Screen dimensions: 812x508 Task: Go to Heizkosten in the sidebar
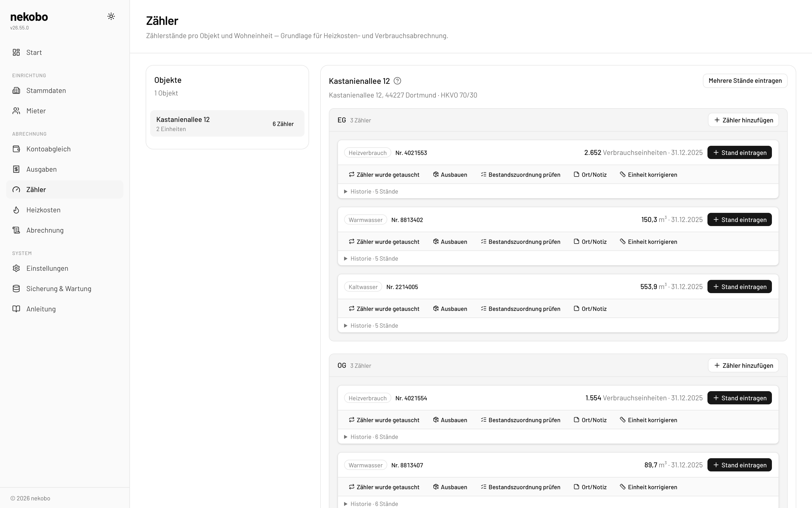65,210
